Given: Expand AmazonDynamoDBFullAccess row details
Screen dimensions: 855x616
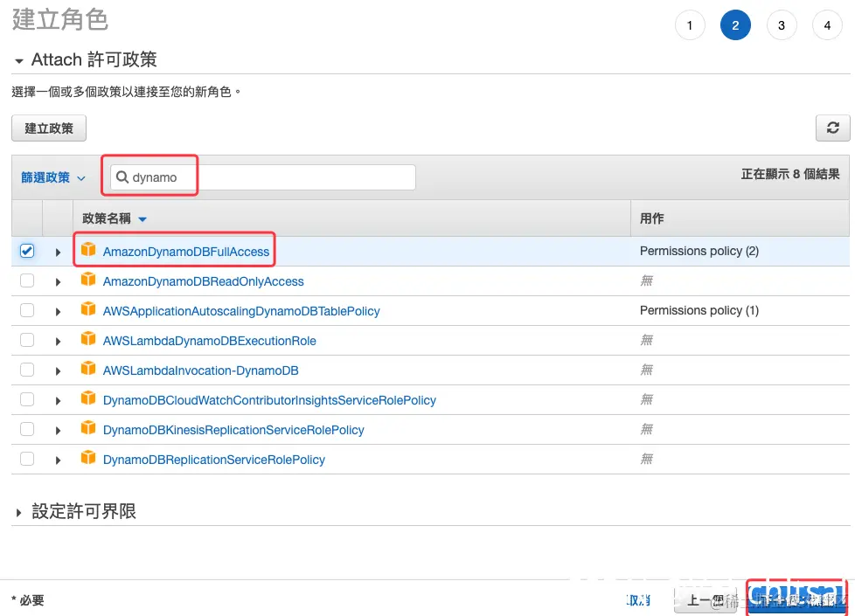Looking at the screenshot, I should [x=58, y=253].
